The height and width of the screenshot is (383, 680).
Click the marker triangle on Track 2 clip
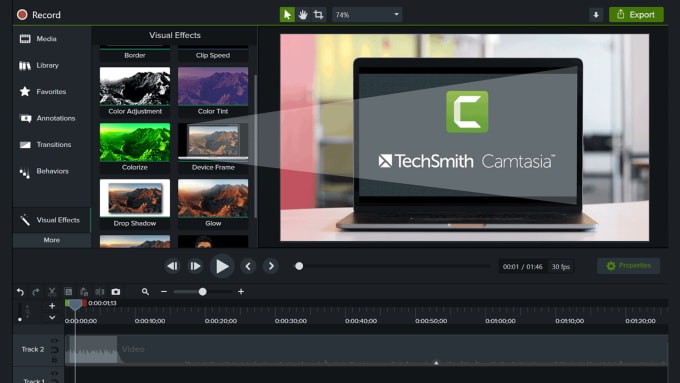(x=436, y=363)
